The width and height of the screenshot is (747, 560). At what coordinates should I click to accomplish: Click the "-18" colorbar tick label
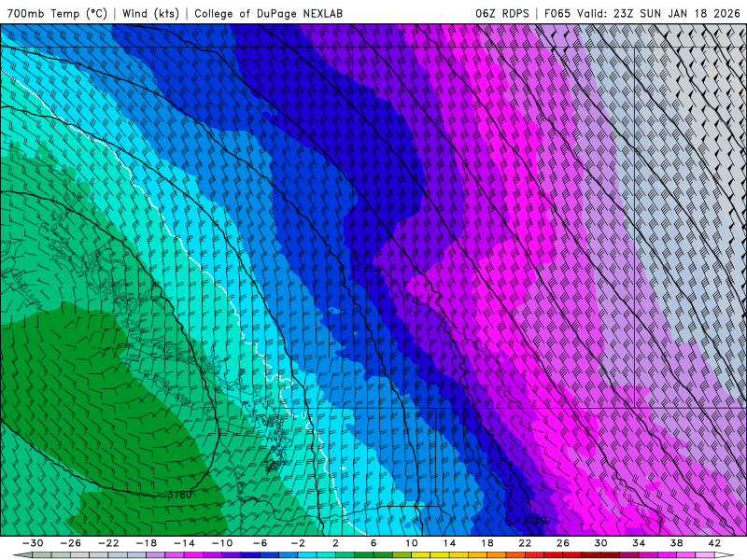(147, 543)
